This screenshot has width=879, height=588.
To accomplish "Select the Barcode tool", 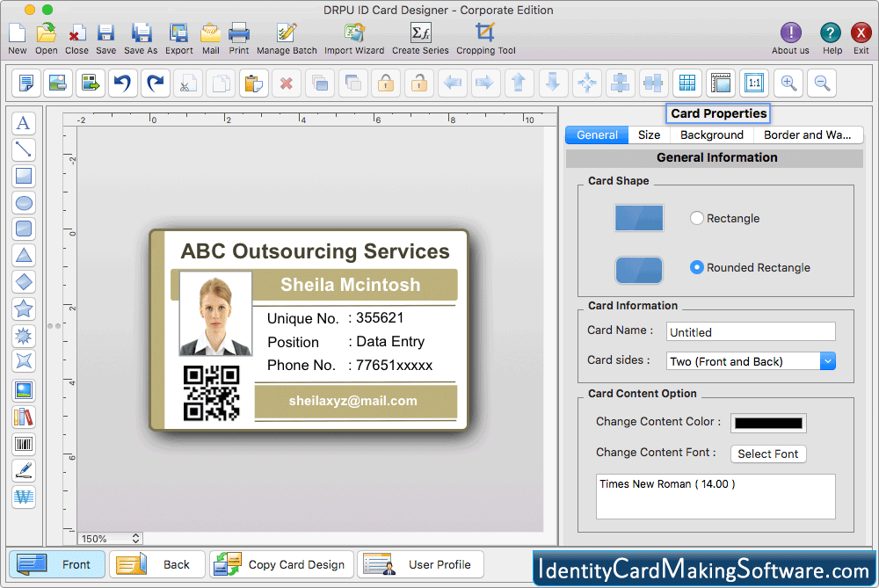I will [x=24, y=445].
